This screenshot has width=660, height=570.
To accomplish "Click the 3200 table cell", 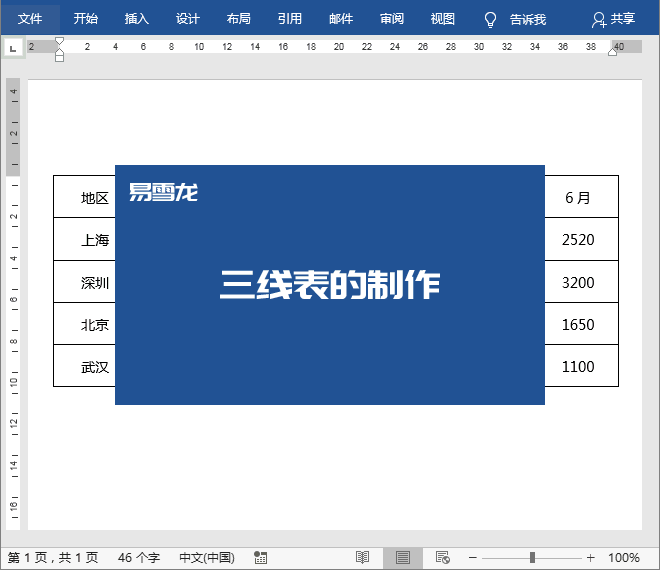I will [x=581, y=282].
